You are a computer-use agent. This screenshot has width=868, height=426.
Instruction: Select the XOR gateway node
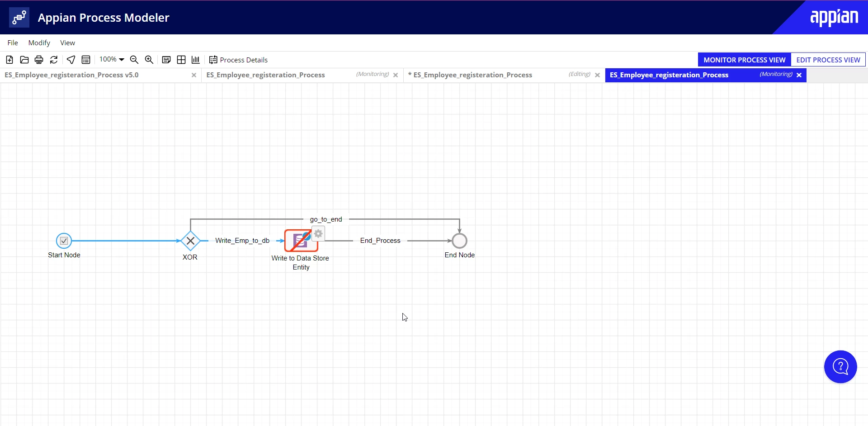[190, 241]
